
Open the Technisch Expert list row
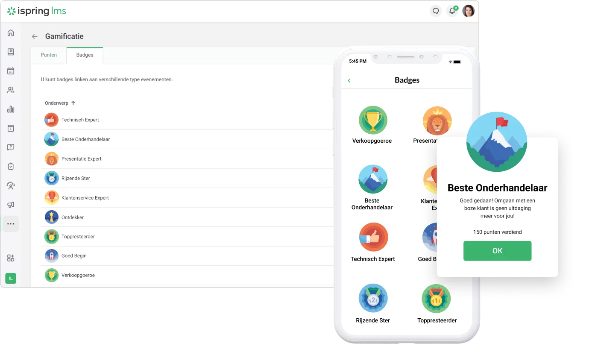pos(188,120)
